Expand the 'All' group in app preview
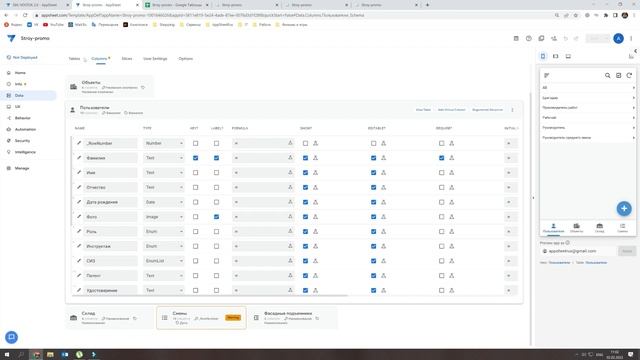This screenshot has width=640, height=360. coord(588,88)
